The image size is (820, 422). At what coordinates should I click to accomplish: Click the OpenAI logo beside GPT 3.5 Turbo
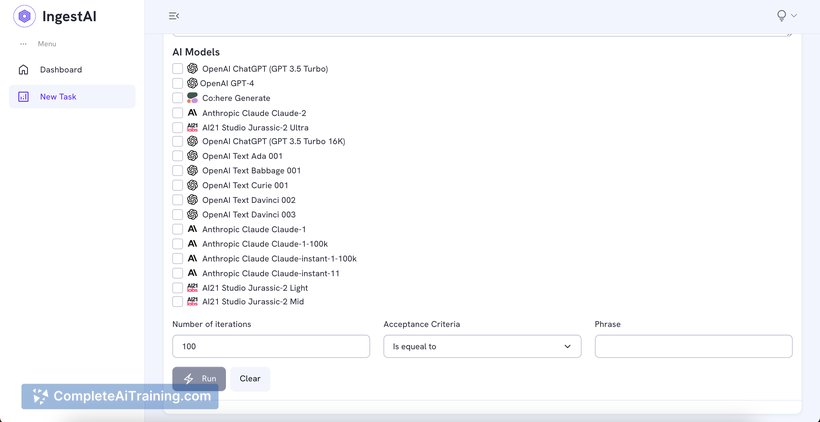pyautogui.click(x=192, y=69)
